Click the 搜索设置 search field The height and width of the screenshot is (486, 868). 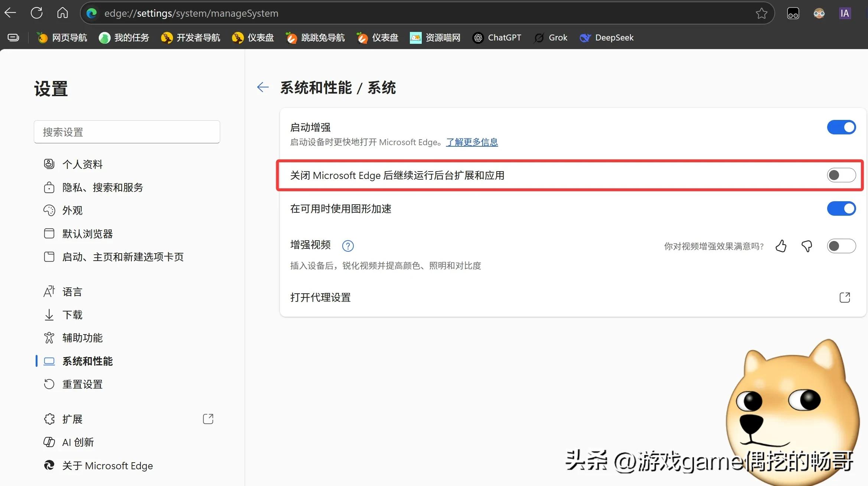[127, 132]
